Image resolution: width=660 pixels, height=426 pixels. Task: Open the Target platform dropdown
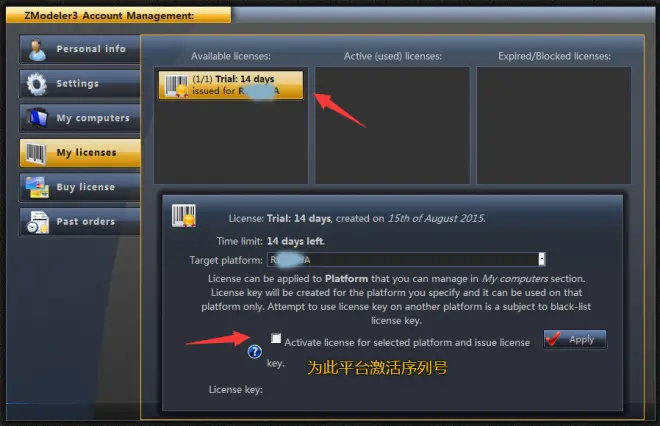coord(406,259)
